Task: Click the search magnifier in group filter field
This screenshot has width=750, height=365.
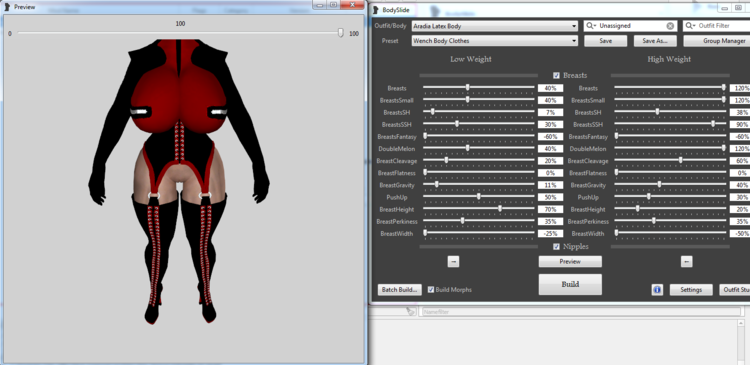Action: click(592, 26)
